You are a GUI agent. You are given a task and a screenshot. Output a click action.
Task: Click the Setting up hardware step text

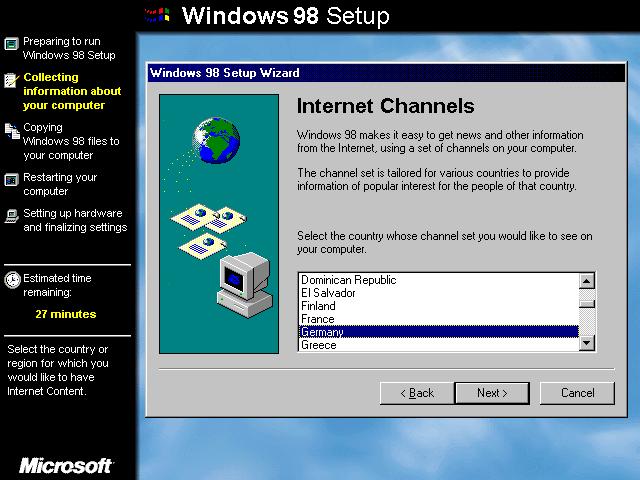75,220
